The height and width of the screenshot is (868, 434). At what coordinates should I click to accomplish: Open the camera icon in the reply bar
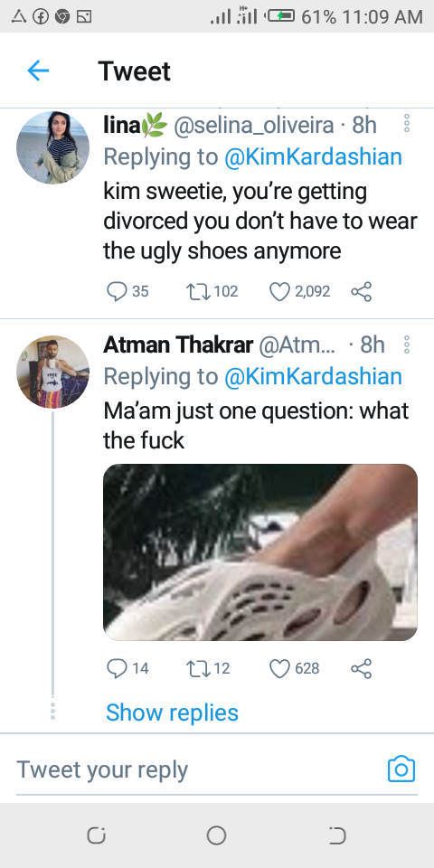[x=401, y=769]
